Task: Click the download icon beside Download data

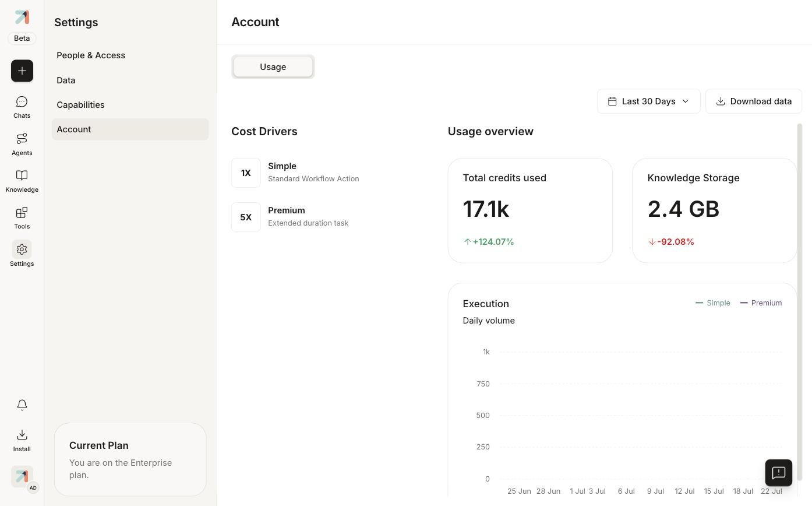Action: (x=721, y=101)
